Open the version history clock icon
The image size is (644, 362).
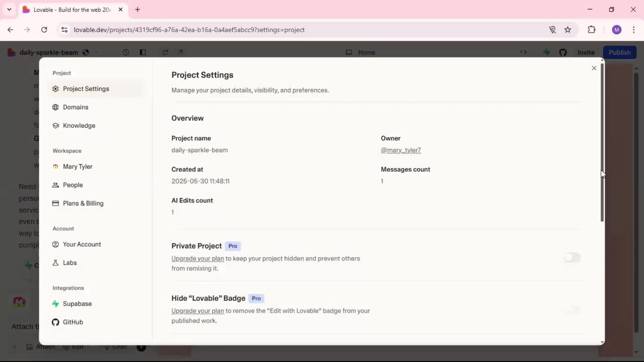pos(126,52)
